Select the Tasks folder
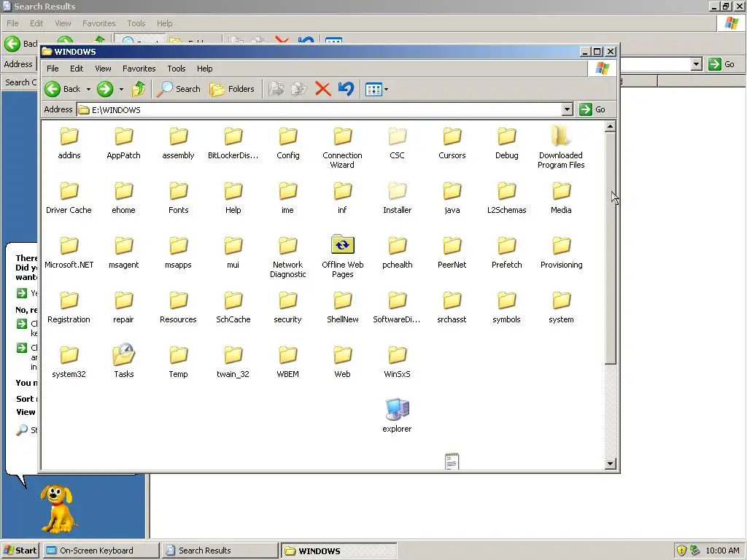Screen dimensions: 747x560 tap(124, 361)
